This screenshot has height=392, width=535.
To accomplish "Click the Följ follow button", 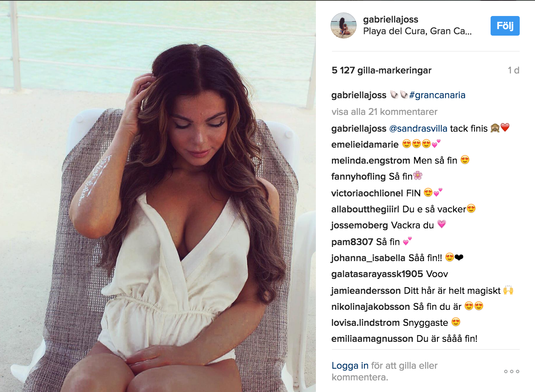I will (505, 26).
